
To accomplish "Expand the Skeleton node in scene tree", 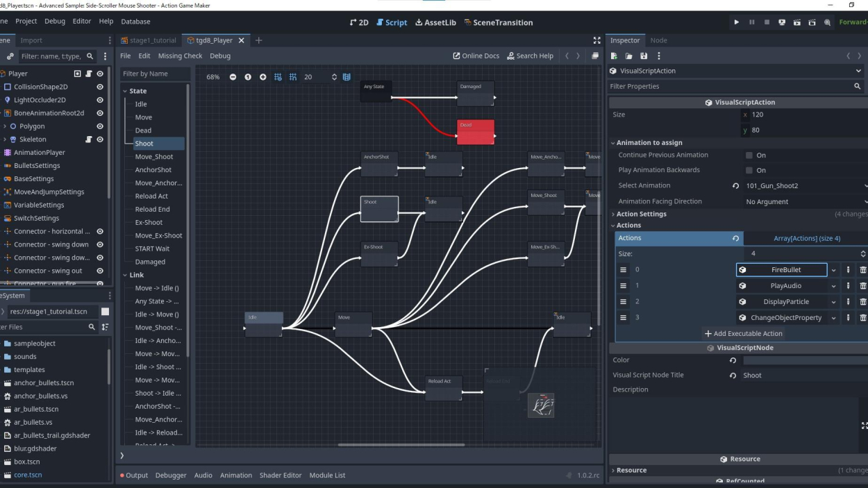I will [5, 140].
